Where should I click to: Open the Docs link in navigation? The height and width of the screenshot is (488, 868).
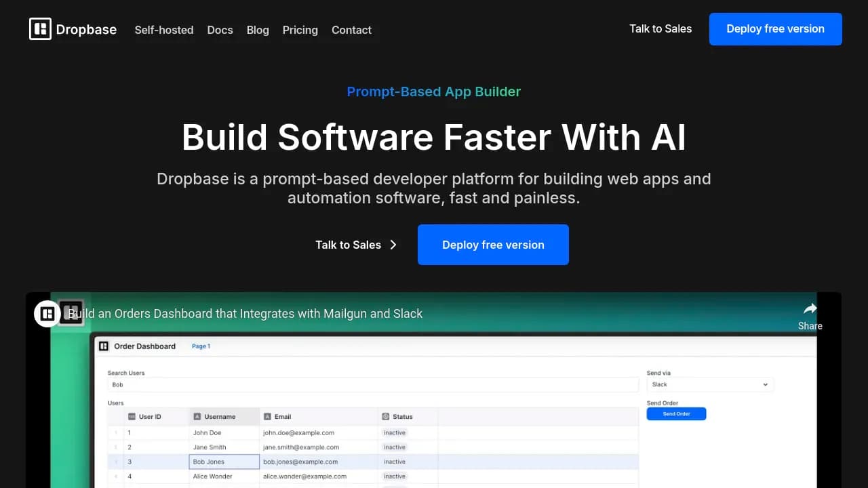(x=220, y=30)
